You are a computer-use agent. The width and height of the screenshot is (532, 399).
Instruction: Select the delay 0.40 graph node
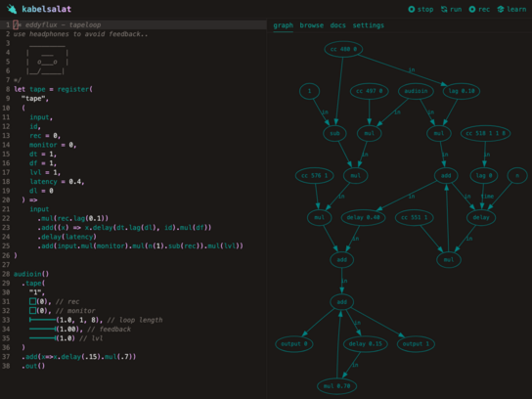[x=363, y=217]
